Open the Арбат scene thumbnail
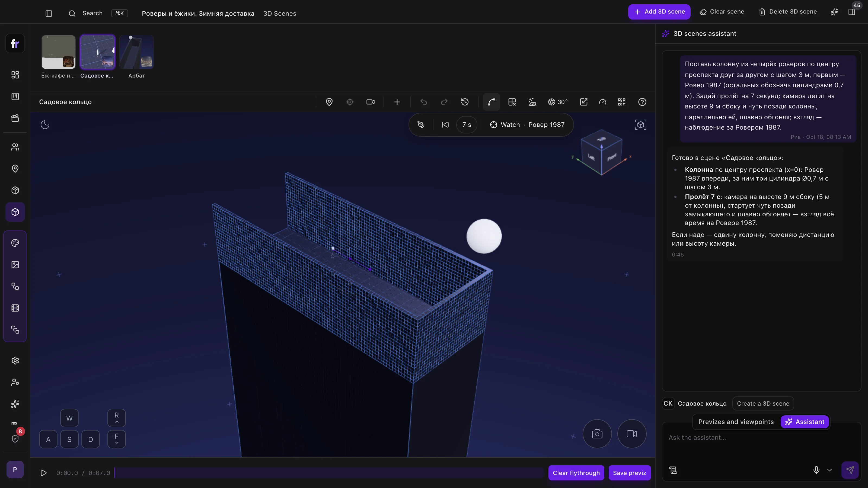 click(x=136, y=52)
